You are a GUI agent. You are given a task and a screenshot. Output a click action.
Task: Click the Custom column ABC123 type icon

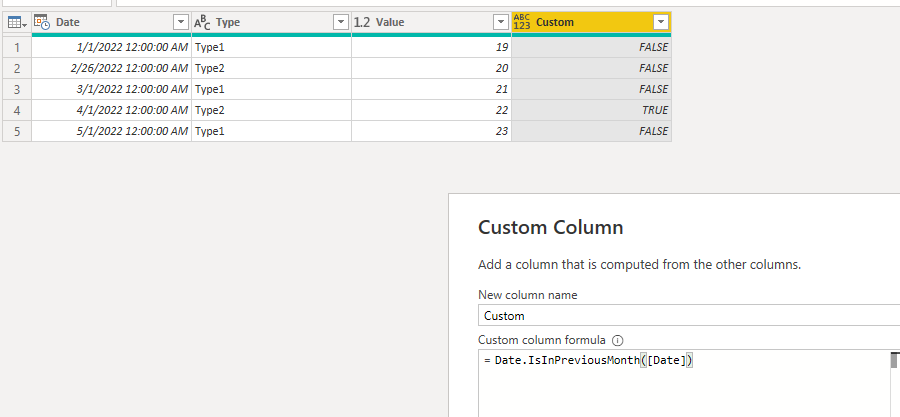(x=522, y=22)
